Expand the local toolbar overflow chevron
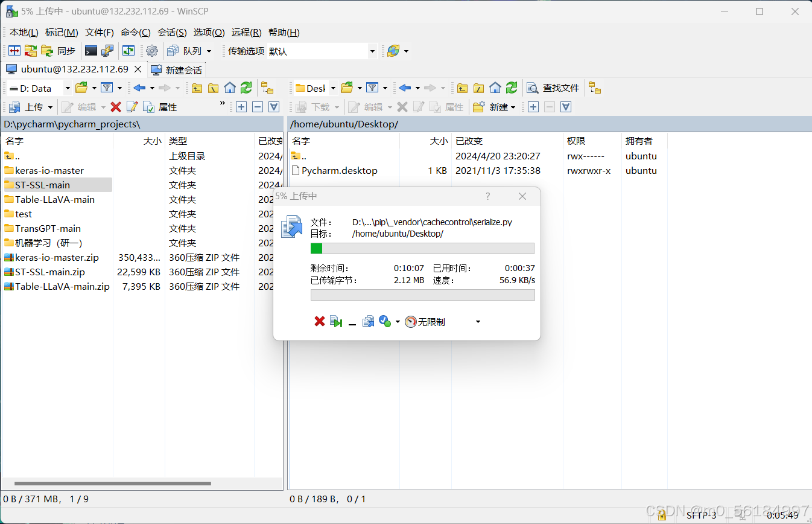Screen dimensions: 812x524 pos(222,104)
